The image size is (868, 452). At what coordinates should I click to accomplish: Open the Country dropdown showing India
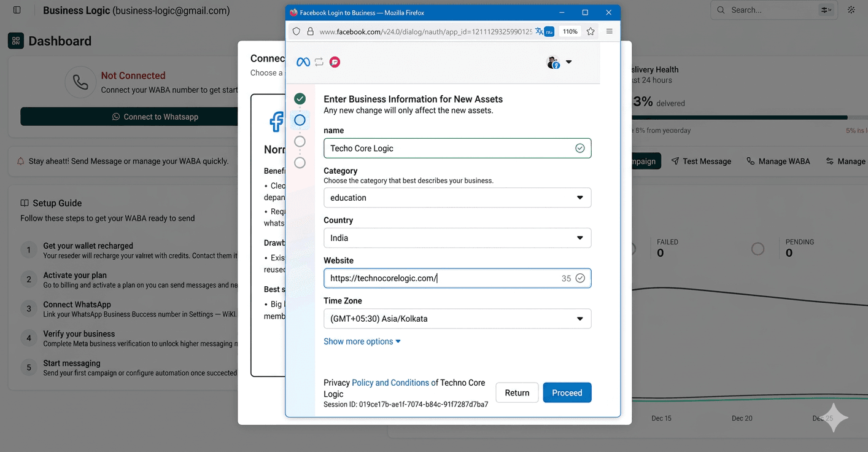pos(457,238)
